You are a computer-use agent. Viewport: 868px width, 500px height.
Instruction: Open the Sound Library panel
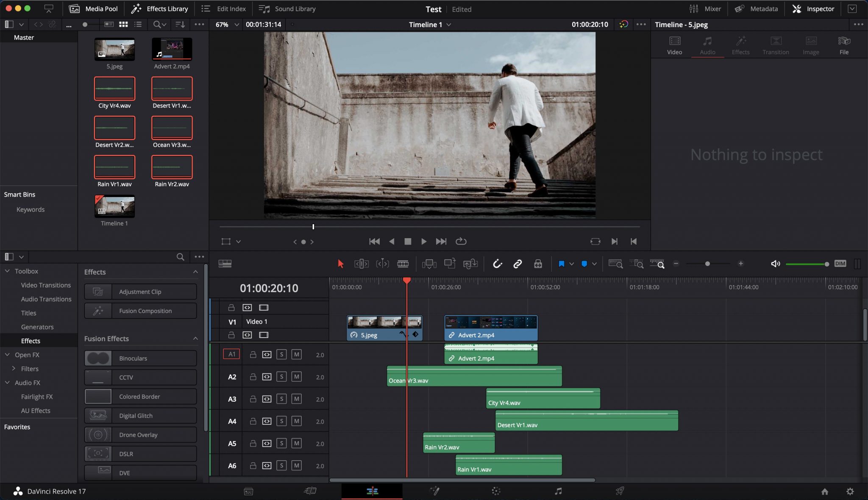(287, 8)
